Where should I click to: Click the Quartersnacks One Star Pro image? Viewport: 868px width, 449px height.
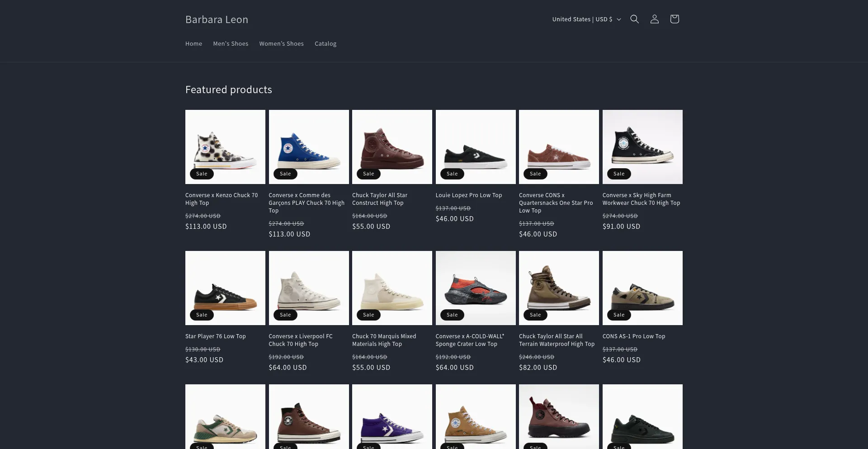pos(559,147)
